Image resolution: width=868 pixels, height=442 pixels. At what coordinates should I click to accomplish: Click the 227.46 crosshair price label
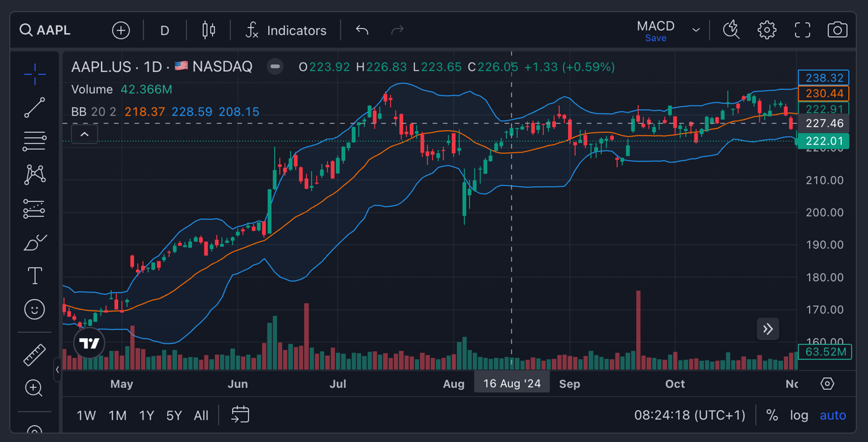824,123
